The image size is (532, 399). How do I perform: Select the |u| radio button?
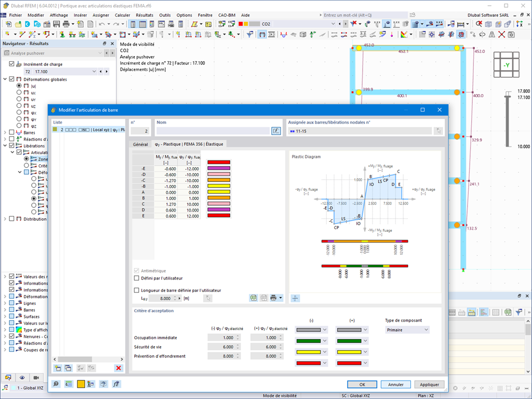point(19,86)
